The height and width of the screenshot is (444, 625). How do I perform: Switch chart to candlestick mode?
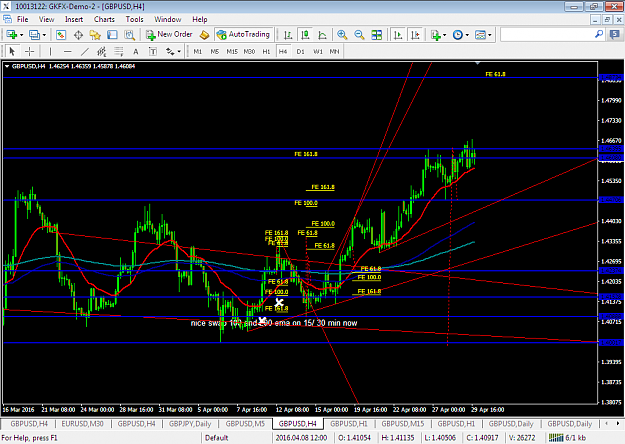point(305,35)
